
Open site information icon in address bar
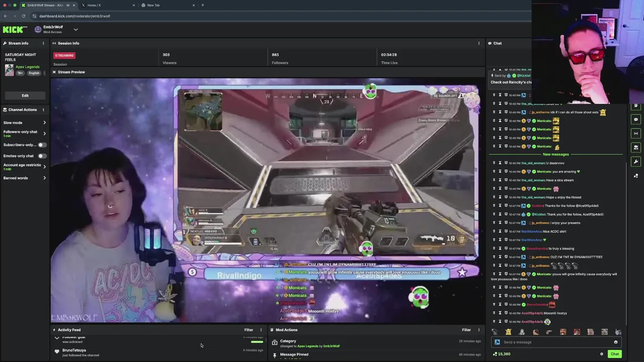(34, 16)
